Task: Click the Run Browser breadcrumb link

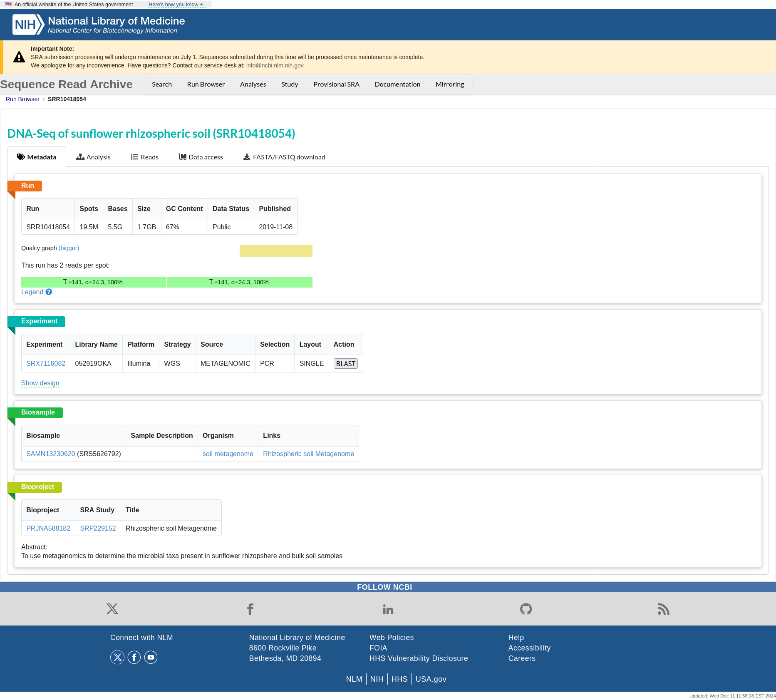Action: point(22,99)
